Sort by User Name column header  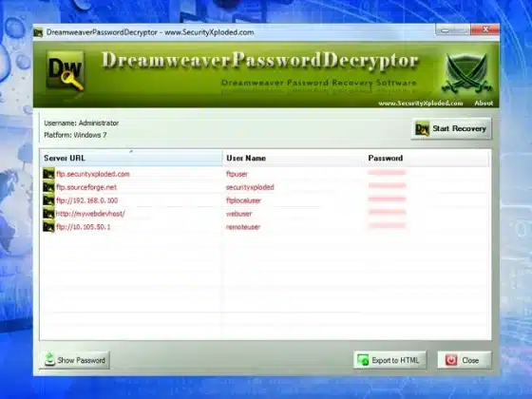294,158
